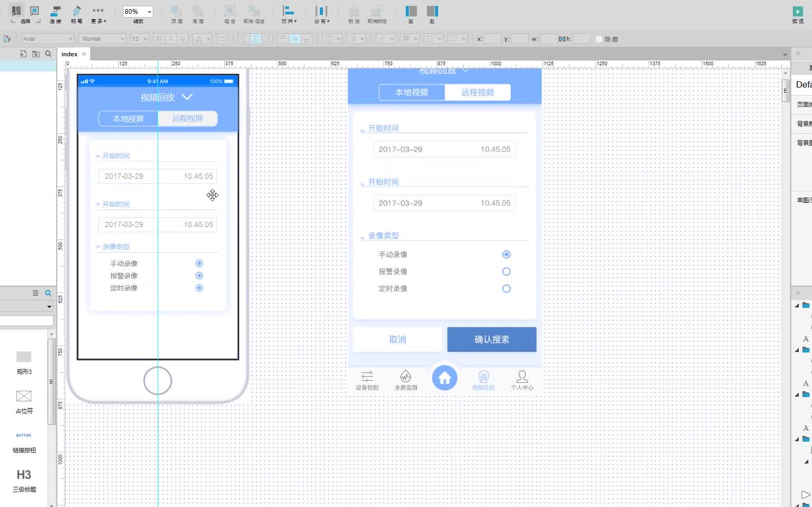Open the more tools (更多) menu

(x=98, y=14)
